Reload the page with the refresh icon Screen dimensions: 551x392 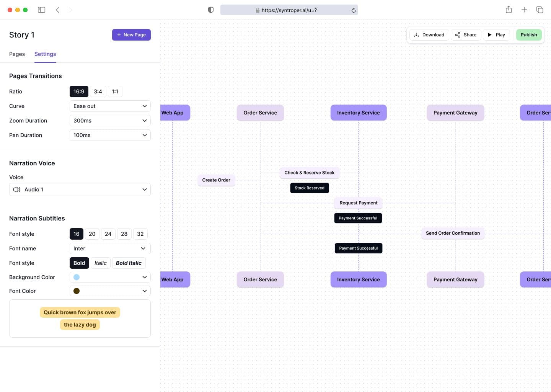point(354,10)
